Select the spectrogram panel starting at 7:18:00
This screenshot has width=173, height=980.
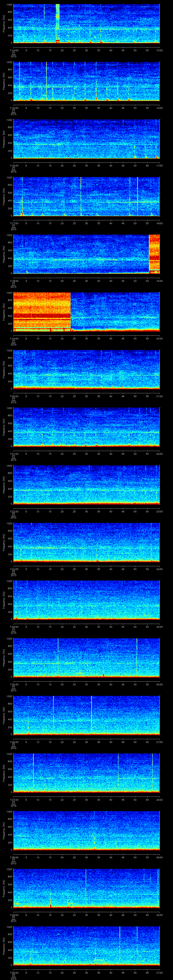86,254
